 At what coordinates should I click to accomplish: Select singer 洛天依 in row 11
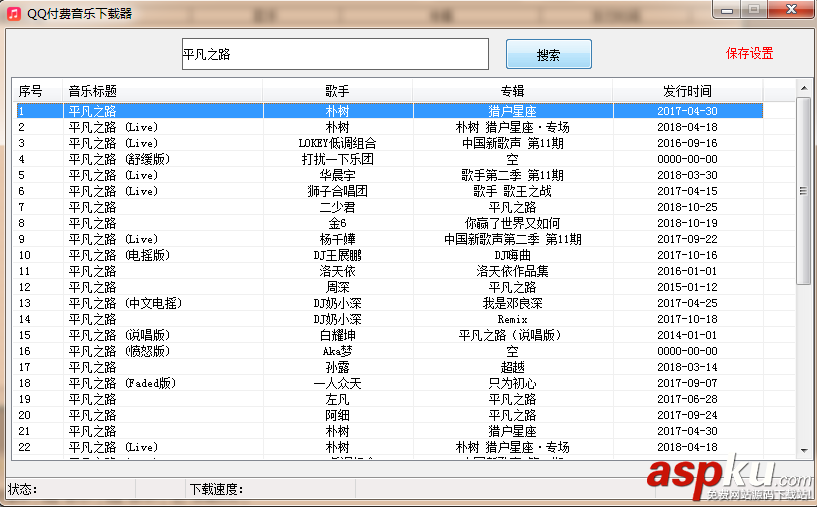tap(338, 271)
